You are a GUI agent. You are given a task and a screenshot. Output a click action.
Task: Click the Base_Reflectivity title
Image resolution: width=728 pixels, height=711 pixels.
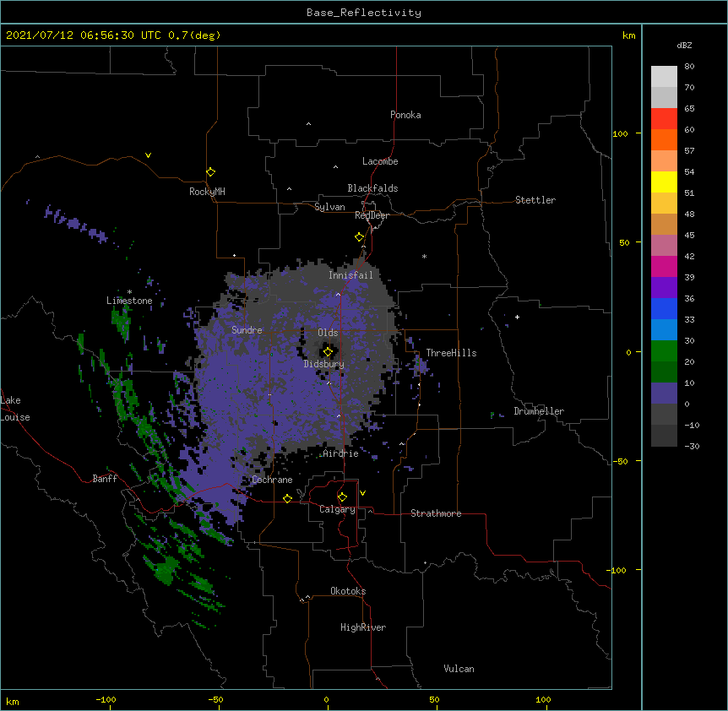(x=364, y=13)
